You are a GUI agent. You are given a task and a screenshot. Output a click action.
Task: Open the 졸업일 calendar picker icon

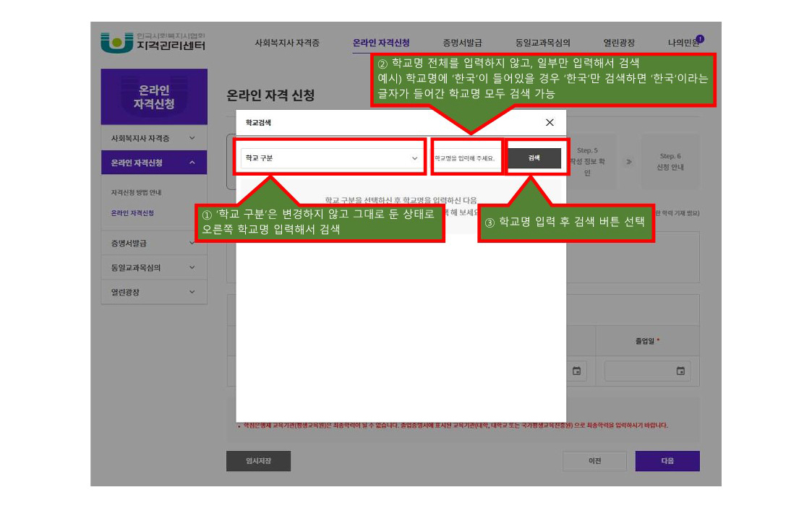tap(680, 371)
